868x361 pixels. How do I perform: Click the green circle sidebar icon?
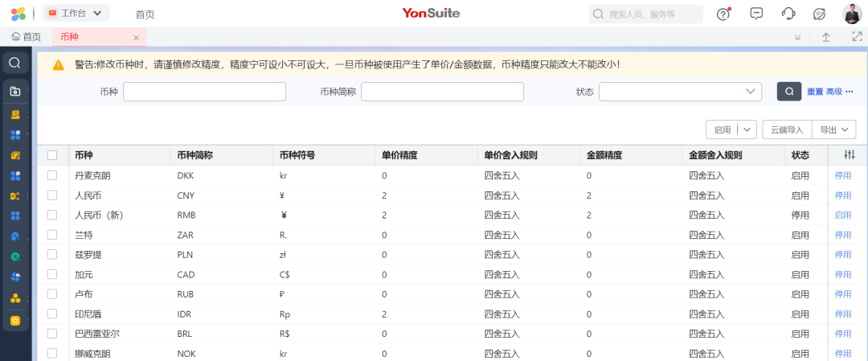[15, 256]
